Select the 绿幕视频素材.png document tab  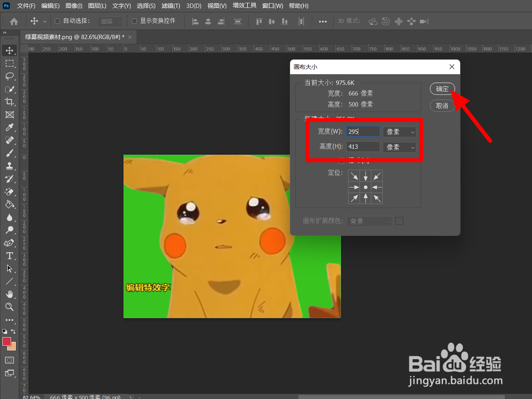(75, 37)
